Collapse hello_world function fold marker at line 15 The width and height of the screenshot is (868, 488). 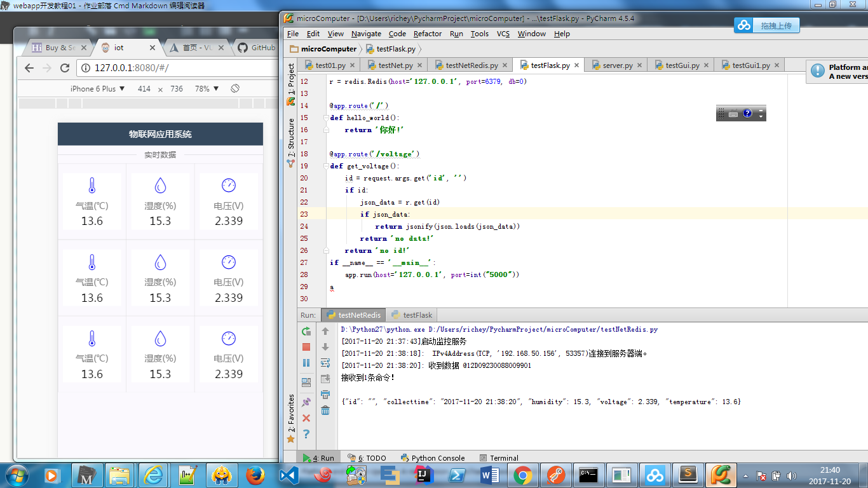click(x=326, y=118)
